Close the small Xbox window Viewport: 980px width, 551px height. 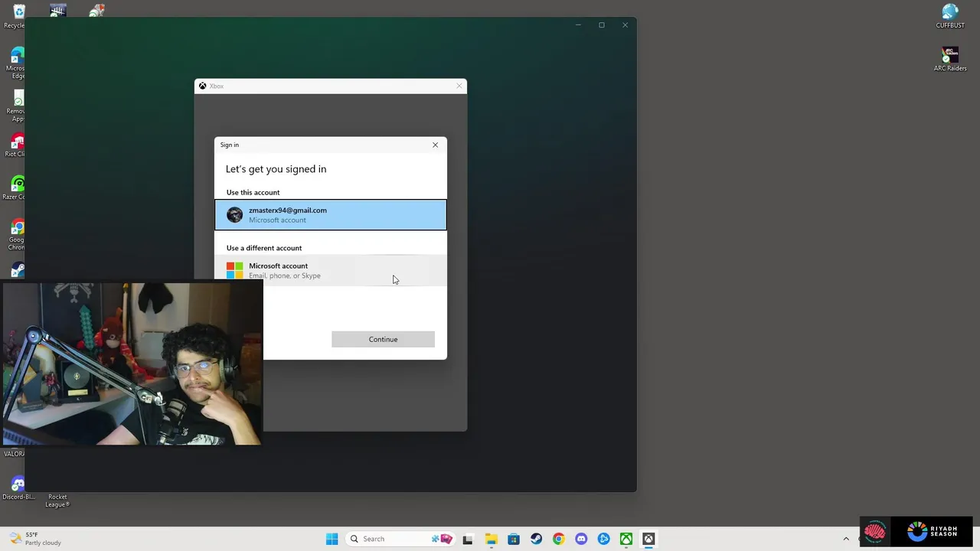(459, 86)
